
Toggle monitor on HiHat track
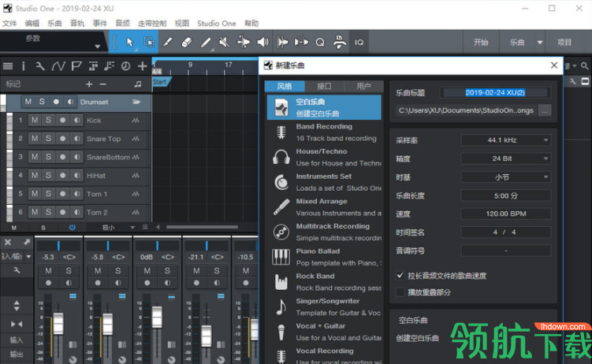pyautogui.click(x=76, y=176)
